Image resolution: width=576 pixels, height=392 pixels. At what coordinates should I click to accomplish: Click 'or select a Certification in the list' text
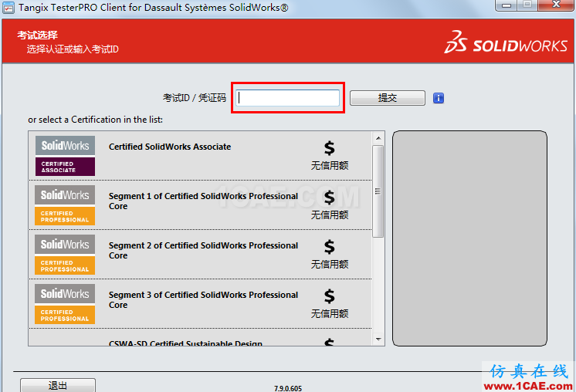click(x=95, y=120)
